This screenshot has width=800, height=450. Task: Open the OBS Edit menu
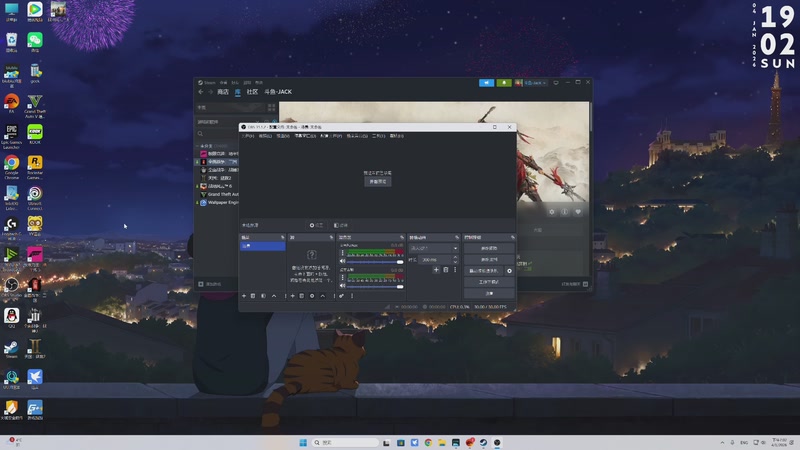(x=265, y=136)
